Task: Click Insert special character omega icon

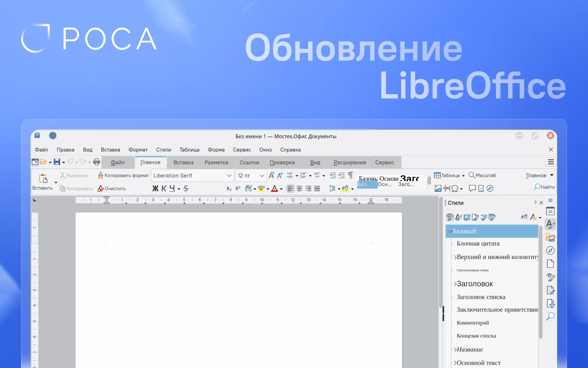Action: coord(454,189)
